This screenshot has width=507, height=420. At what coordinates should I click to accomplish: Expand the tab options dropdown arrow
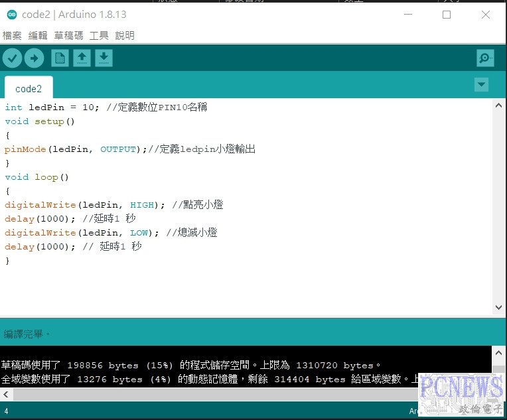482,85
